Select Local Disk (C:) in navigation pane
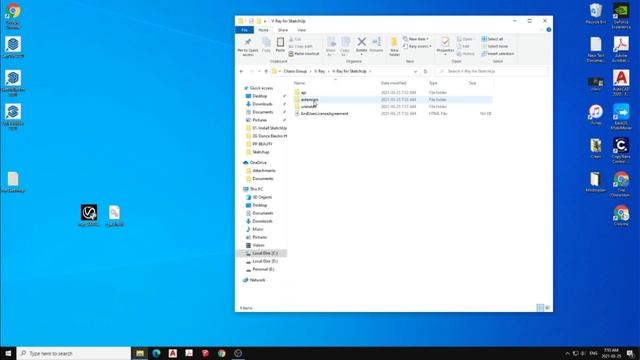Image resolution: width=640 pixels, height=360 pixels. pos(261,253)
